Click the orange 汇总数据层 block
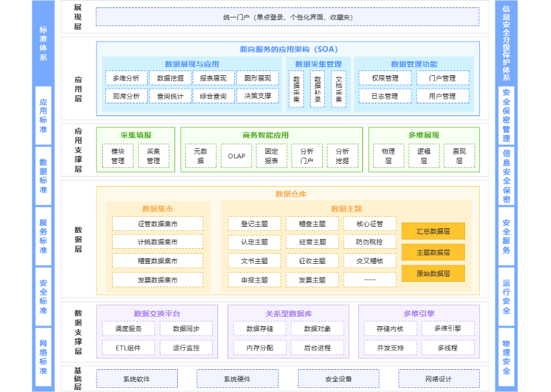 pos(433,231)
